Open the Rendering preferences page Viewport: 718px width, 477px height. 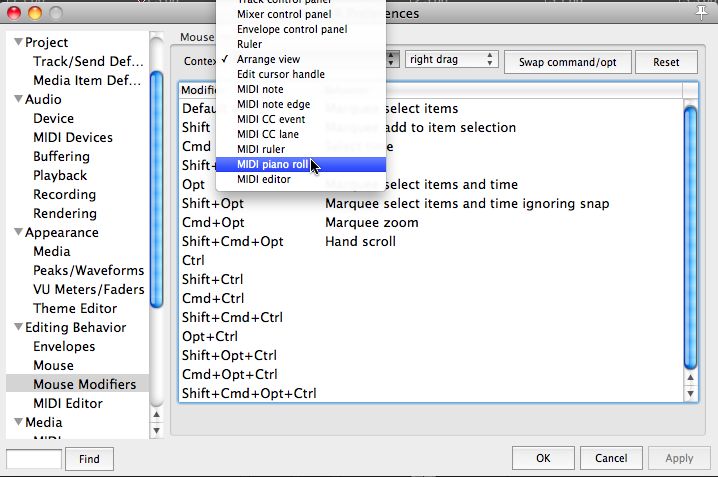[x=65, y=213]
